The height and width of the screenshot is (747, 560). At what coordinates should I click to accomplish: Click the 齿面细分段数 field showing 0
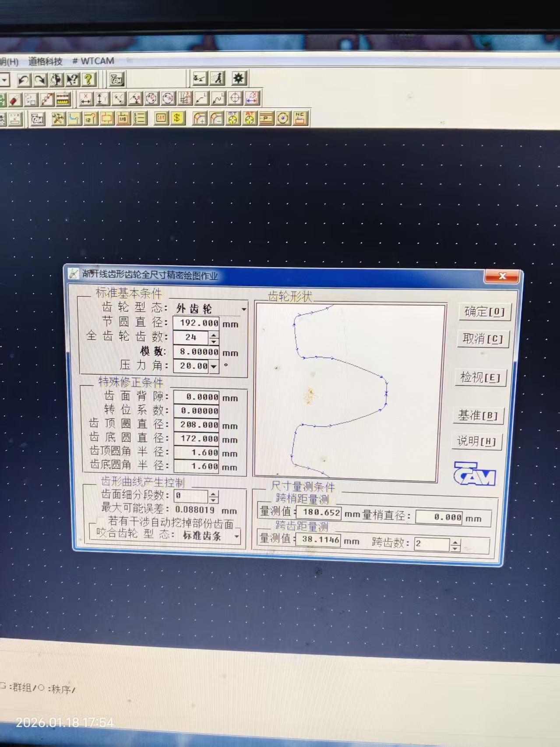191,496
